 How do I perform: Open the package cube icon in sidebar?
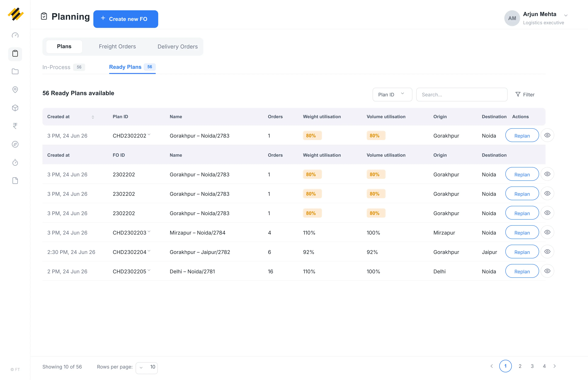coord(15,108)
